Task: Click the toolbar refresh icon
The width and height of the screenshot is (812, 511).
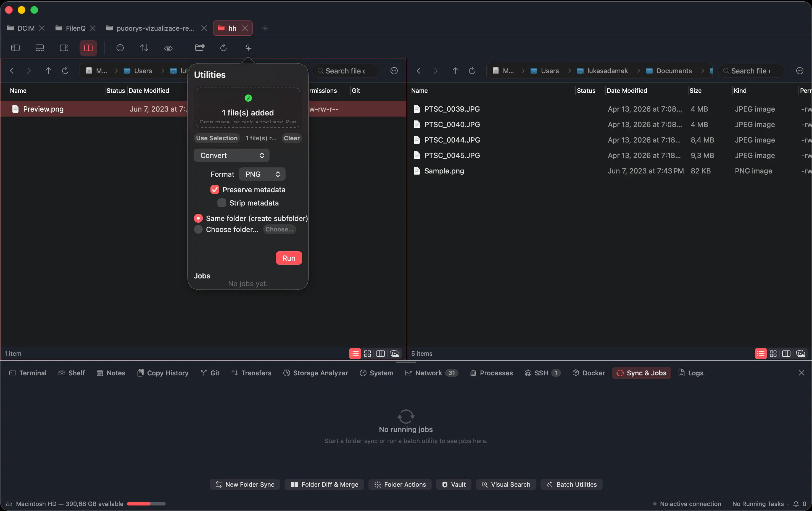Action: [x=223, y=48]
